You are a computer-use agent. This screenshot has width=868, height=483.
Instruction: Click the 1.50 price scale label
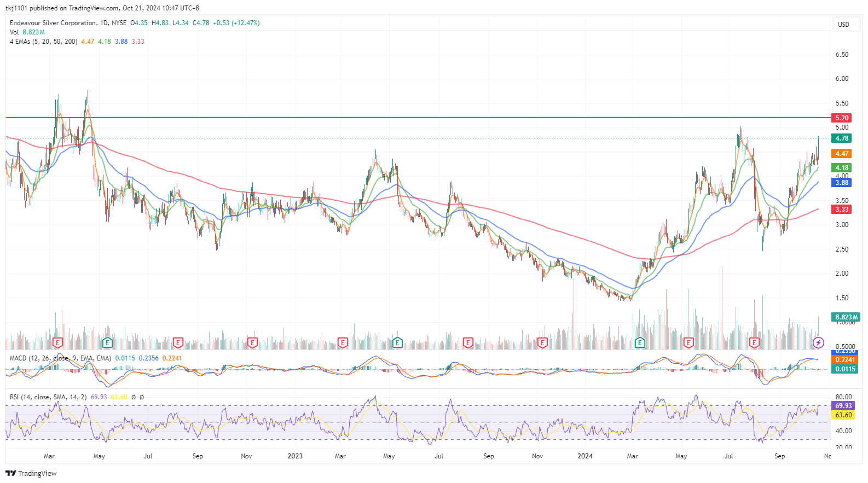coord(842,298)
